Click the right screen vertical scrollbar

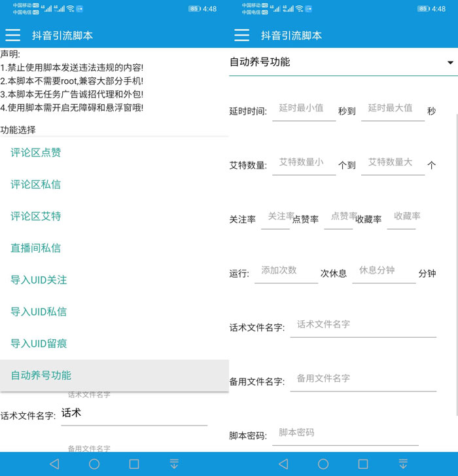pos(457,264)
